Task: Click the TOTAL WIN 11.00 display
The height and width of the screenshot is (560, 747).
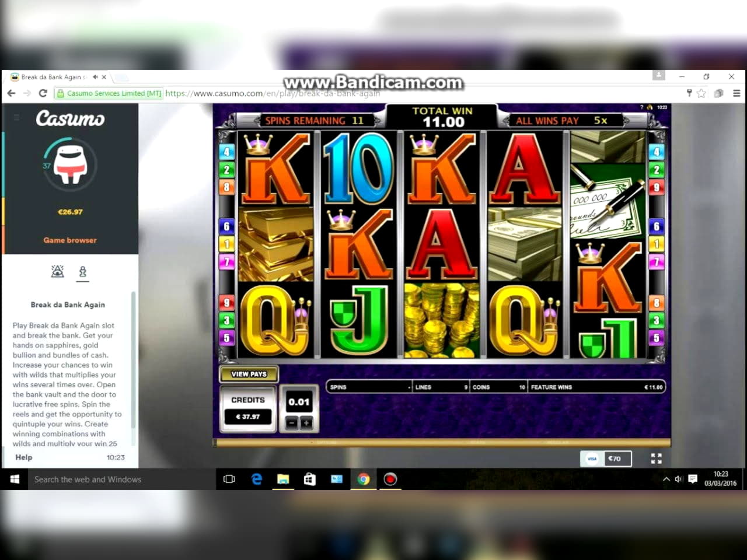Action: 443,117
